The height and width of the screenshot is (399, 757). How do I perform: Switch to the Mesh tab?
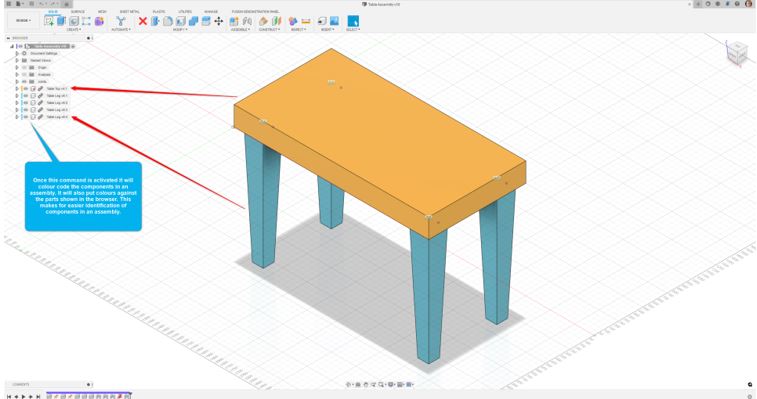[x=102, y=12]
